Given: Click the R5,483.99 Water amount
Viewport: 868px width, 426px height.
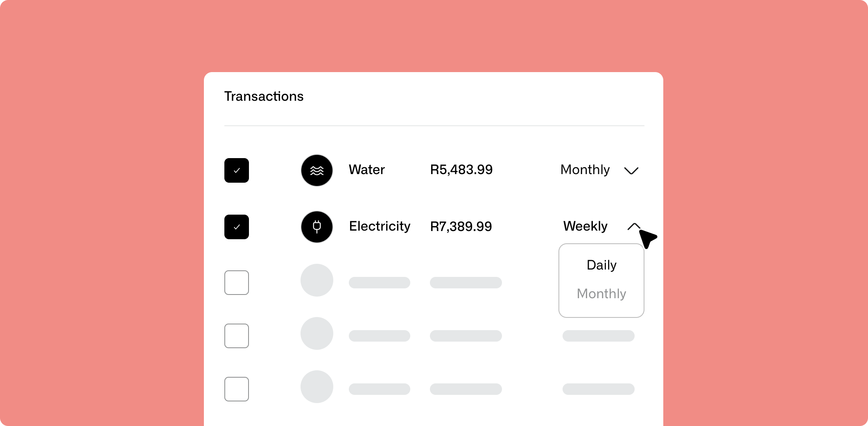Looking at the screenshot, I should click(x=461, y=170).
